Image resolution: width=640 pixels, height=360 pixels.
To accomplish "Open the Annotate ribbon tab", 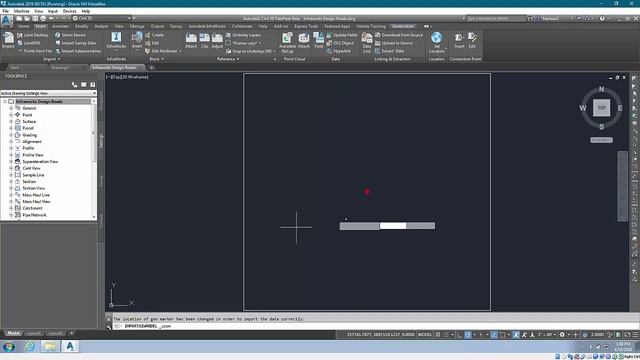I will [x=60, y=26].
